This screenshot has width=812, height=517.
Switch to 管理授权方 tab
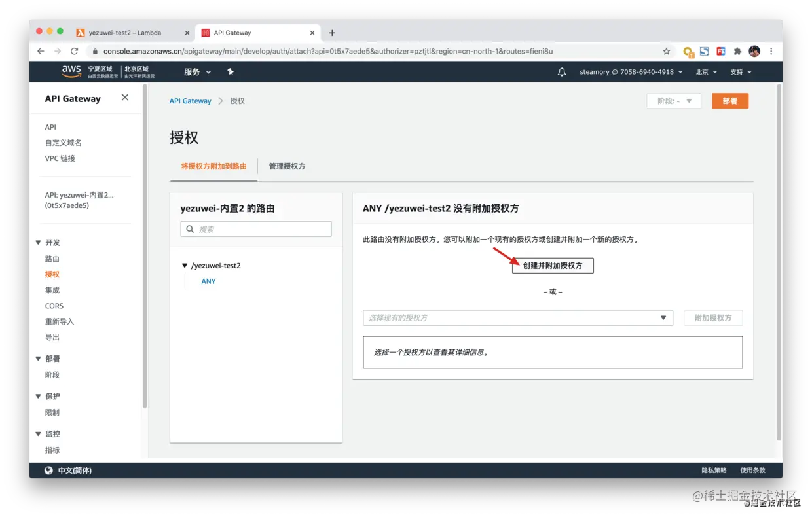(x=287, y=166)
